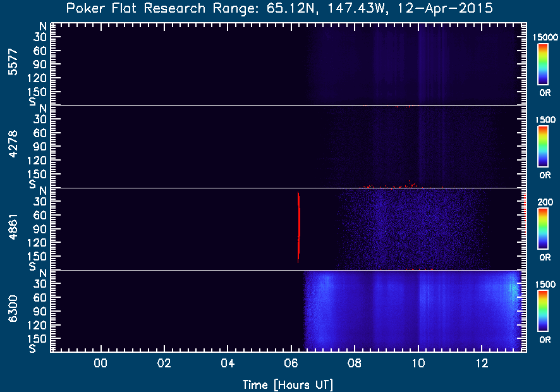Screen dimensions: 560x392
Task: Click the N label of the 6300 panel
Action: (x=43, y=273)
